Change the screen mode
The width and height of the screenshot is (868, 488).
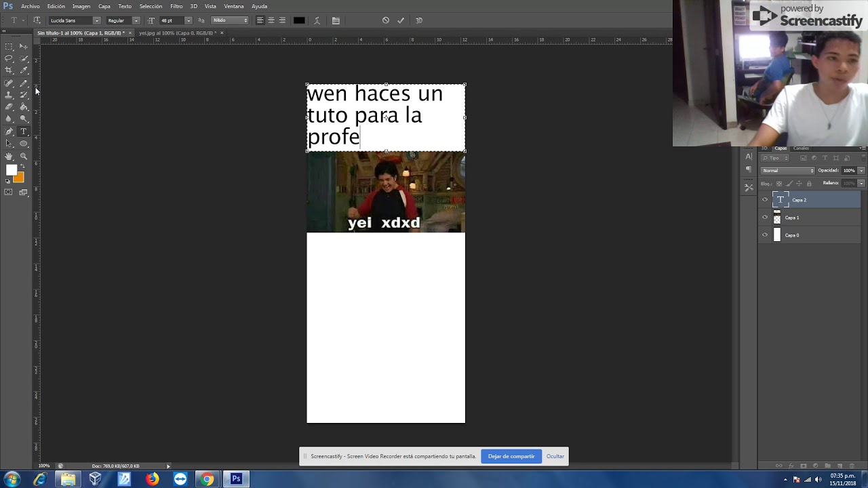(24, 192)
